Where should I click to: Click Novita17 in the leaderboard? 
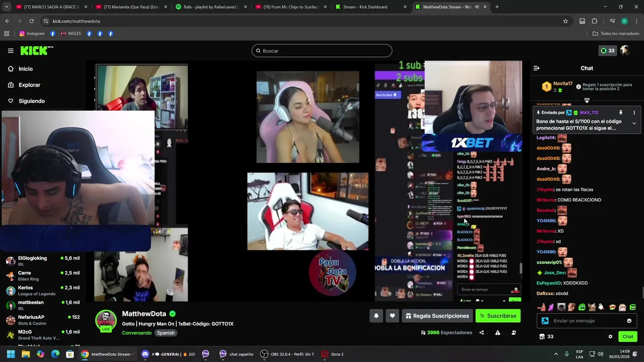[562, 83]
